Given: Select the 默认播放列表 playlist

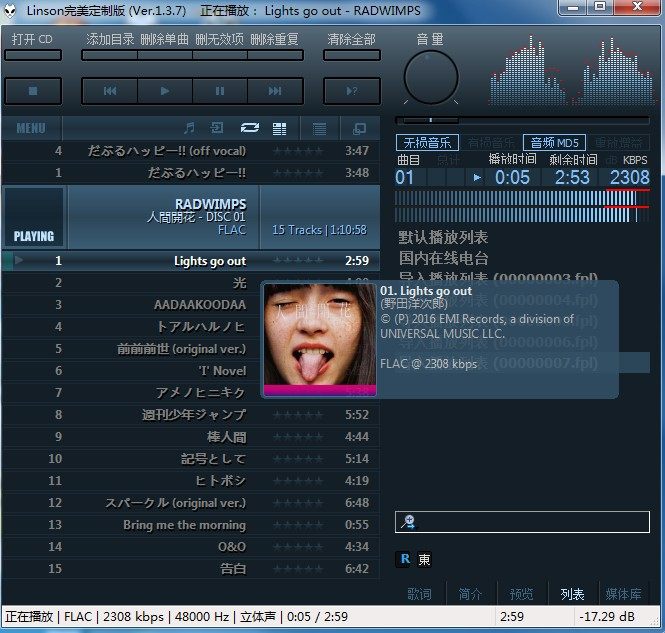Looking at the screenshot, I should click(x=443, y=237).
